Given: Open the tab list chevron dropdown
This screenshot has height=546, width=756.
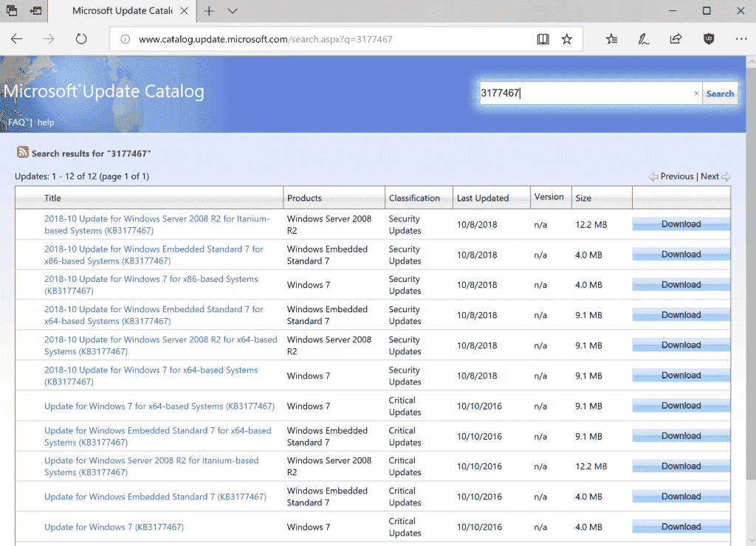Looking at the screenshot, I should tap(232, 11).
